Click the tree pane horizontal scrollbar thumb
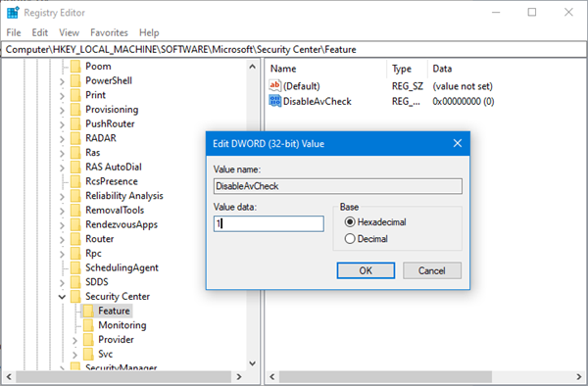Image resolution: width=588 pixels, height=386 pixels. point(123,376)
